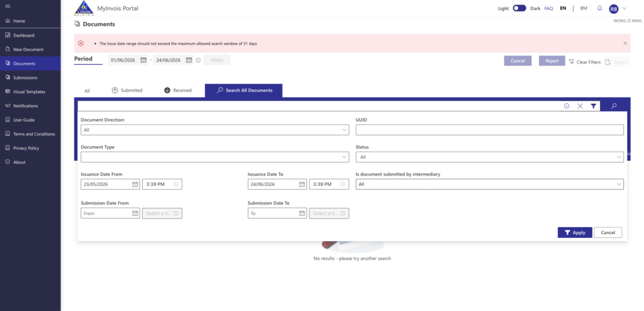644x311 pixels.
Task: Click Submission Date To field
Action: 277,213
